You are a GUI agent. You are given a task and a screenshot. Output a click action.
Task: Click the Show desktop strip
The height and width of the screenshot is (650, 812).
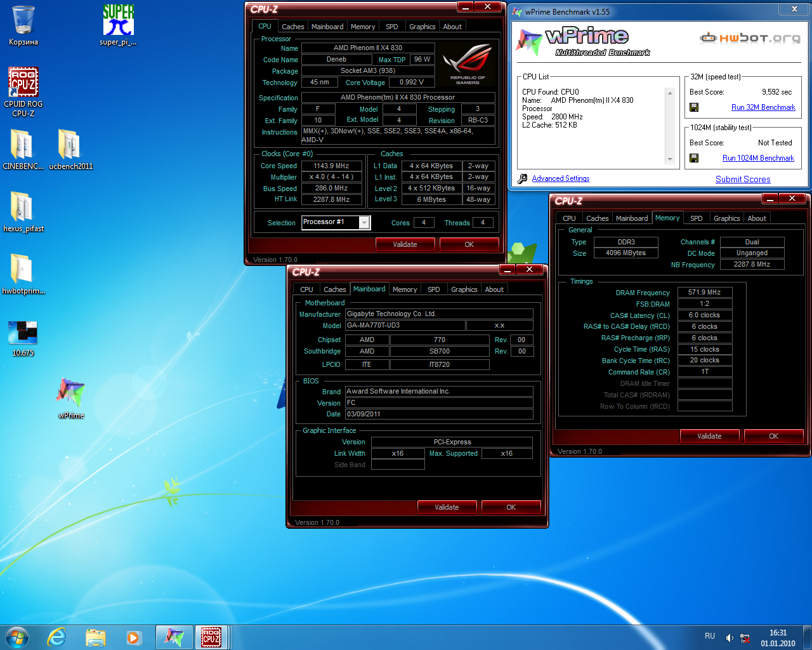807,637
